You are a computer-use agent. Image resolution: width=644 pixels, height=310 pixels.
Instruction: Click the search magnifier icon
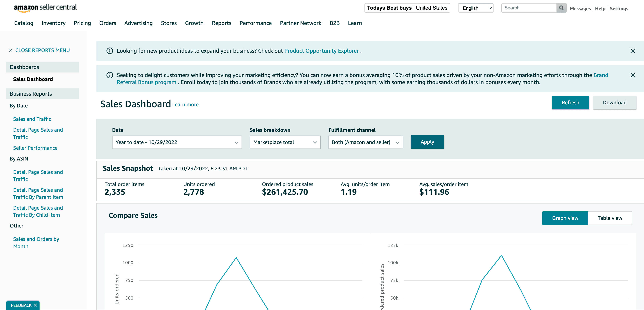click(561, 8)
